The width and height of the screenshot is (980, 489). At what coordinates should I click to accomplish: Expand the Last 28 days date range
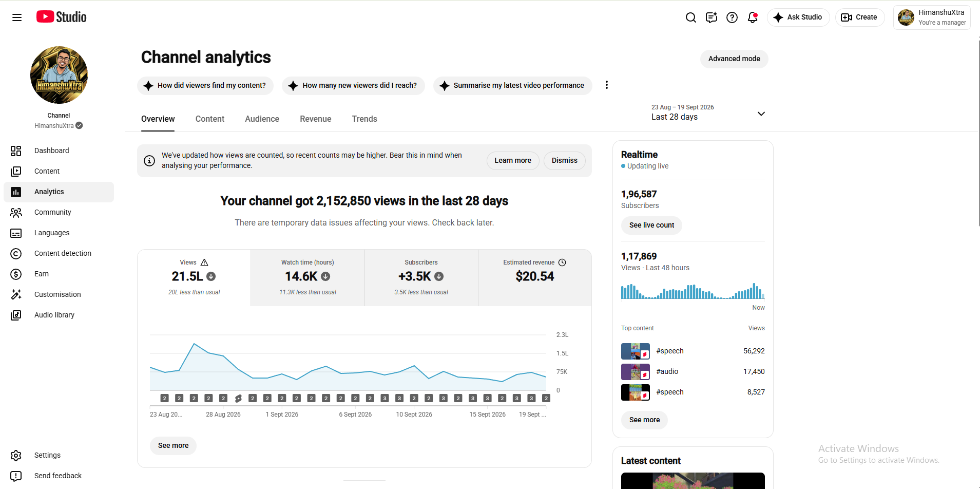point(708,112)
